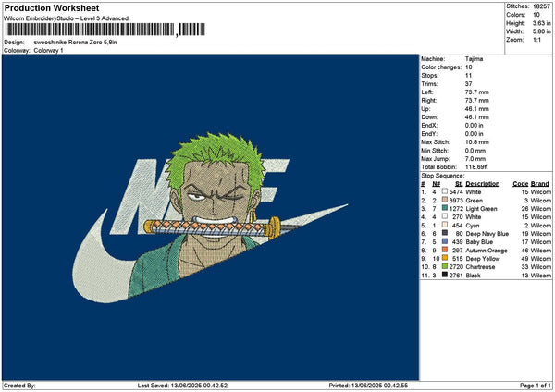
Task: Click the Deep Yellow color swatch
Action: (445, 258)
